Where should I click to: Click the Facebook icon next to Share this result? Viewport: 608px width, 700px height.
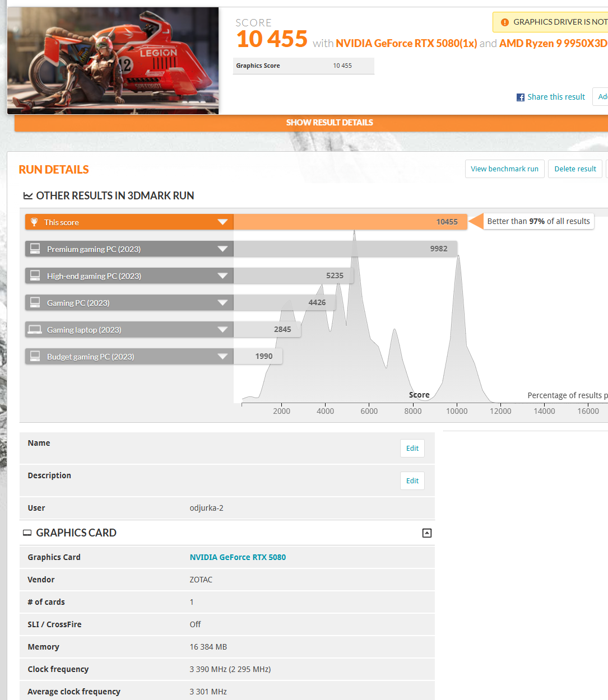(x=521, y=97)
